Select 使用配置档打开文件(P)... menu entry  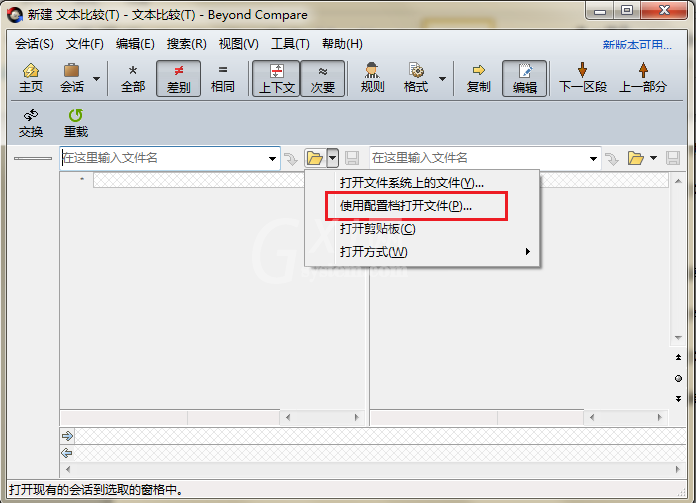point(423,206)
